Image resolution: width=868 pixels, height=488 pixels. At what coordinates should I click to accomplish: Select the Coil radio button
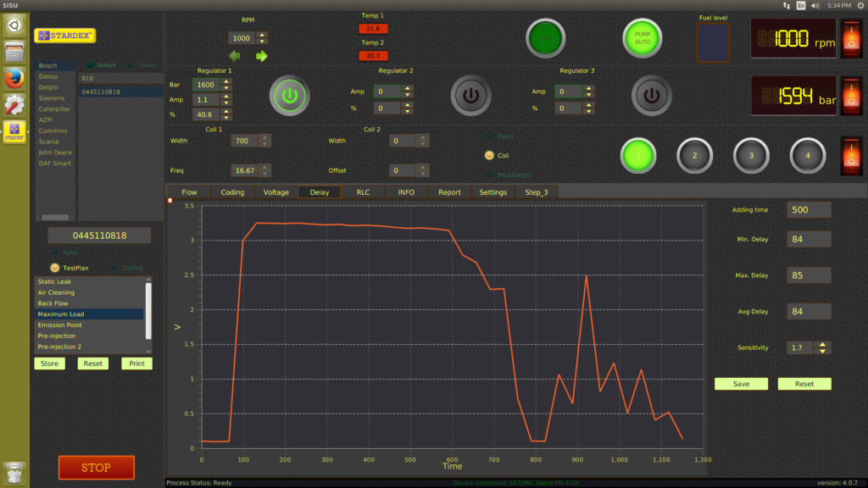point(489,156)
